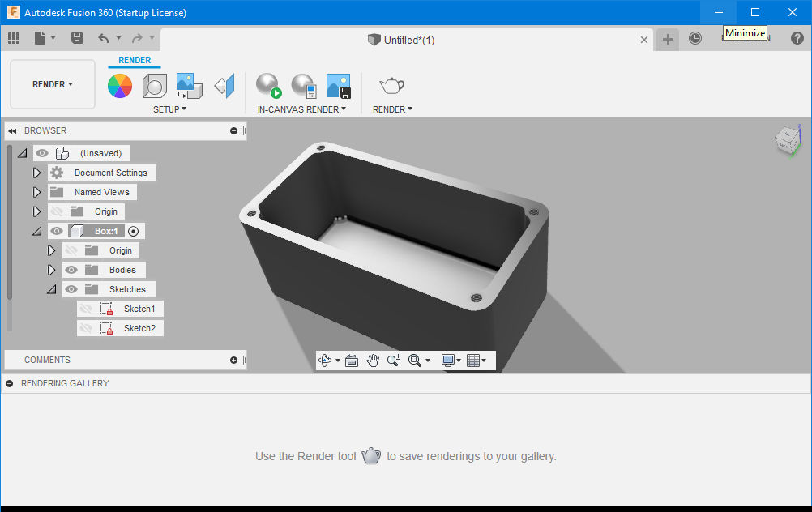The image size is (812, 512).
Task: Show Sketch1 in the canvas
Action: click(x=85, y=309)
